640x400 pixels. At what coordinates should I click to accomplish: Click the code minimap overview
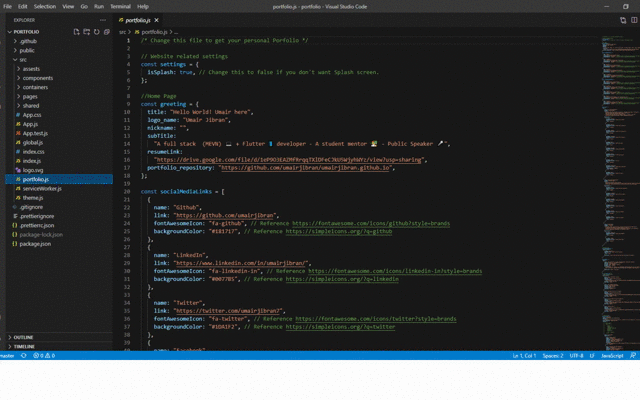tap(620, 192)
